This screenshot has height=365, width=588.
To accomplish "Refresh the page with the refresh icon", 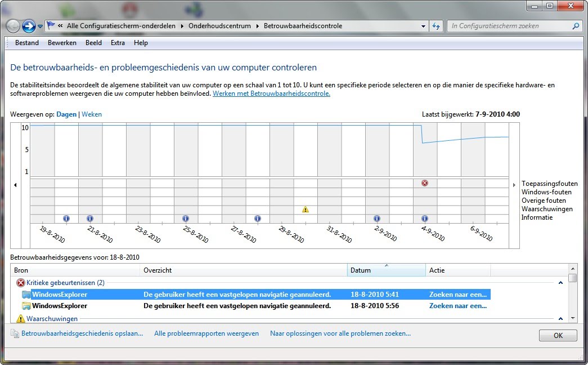I will coord(436,26).
